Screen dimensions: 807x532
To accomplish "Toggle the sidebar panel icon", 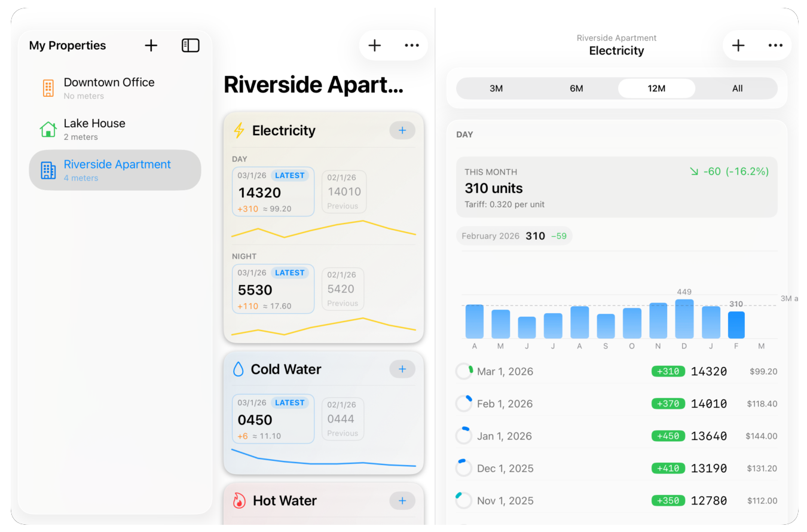I will click(190, 45).
